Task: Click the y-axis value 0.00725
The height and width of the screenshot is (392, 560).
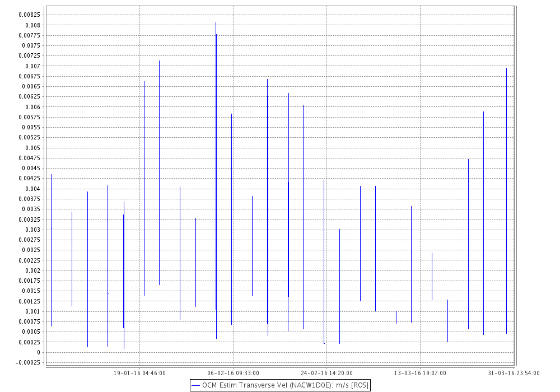Action: [x=30, y=55]
